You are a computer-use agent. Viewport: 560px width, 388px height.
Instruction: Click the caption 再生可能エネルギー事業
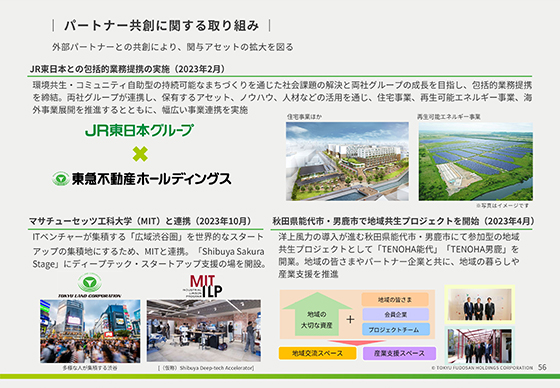point(449,117)
